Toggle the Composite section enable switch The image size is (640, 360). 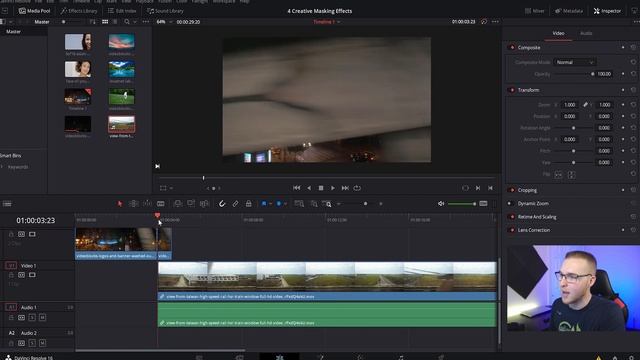[512, 48]
